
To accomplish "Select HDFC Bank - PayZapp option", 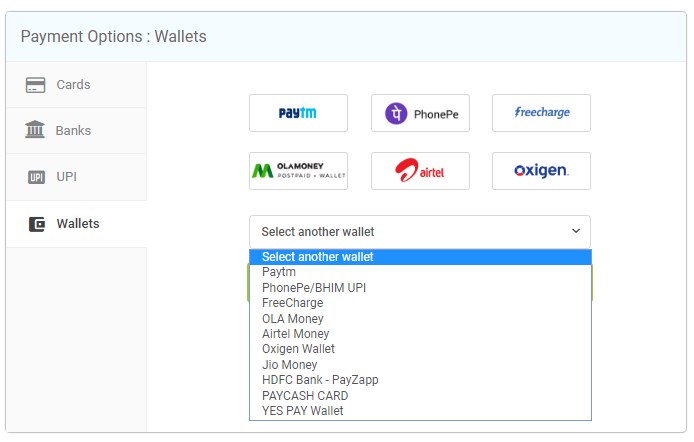I will tap(320, 380).
